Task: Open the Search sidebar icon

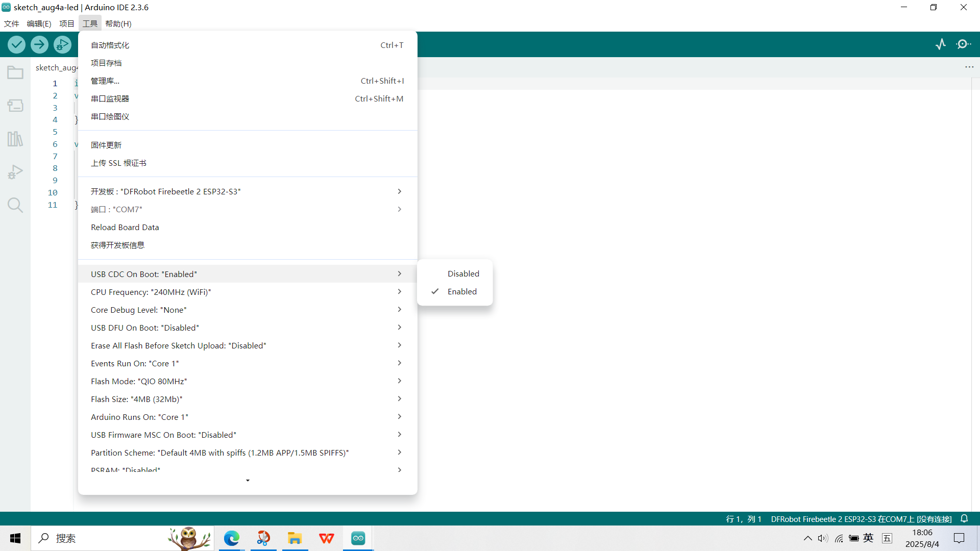Action: [x=15, y=205]
